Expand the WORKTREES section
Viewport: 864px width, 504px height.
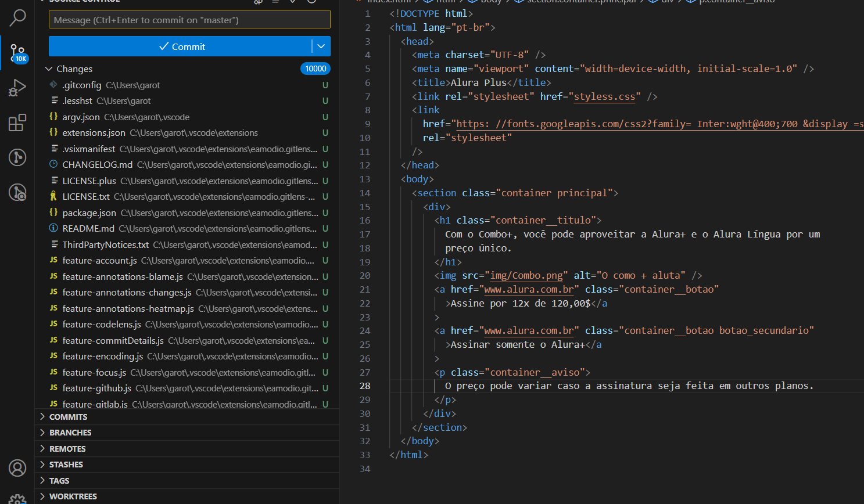187,496
